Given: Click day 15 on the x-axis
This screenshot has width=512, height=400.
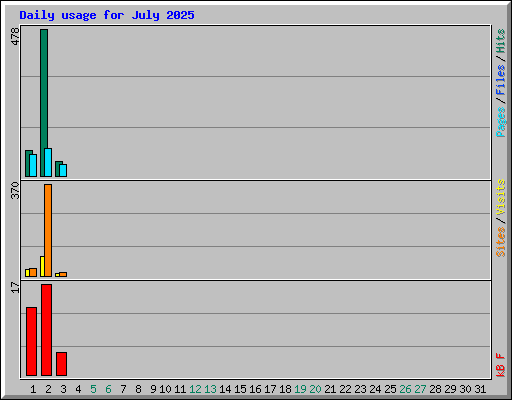Looking at the screenshot, I should point(240,389).
